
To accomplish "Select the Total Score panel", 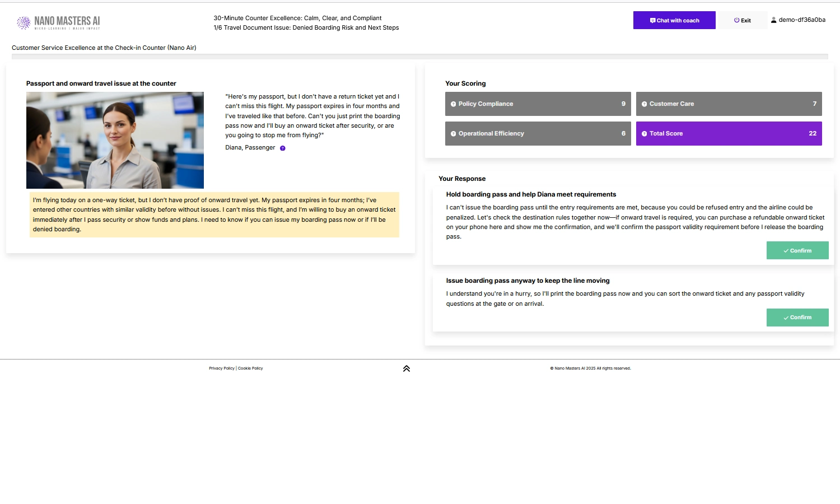I will (729, 133).
